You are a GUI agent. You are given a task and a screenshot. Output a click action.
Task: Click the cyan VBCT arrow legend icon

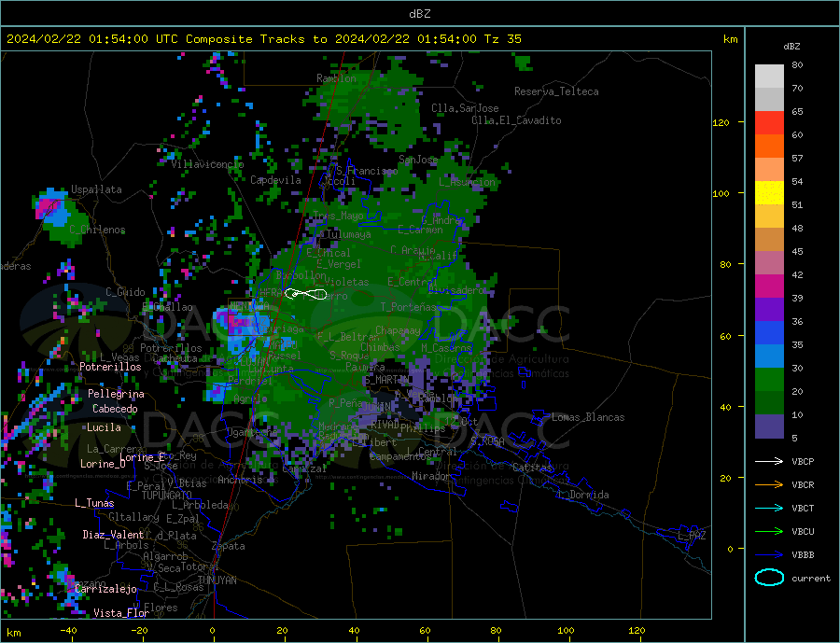(x=769, y=508)
